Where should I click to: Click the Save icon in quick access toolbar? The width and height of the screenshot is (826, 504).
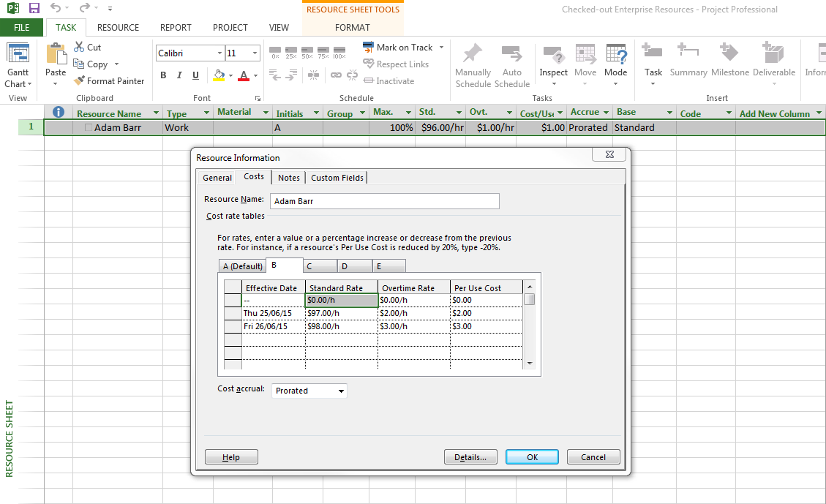[x=34, y=9]
